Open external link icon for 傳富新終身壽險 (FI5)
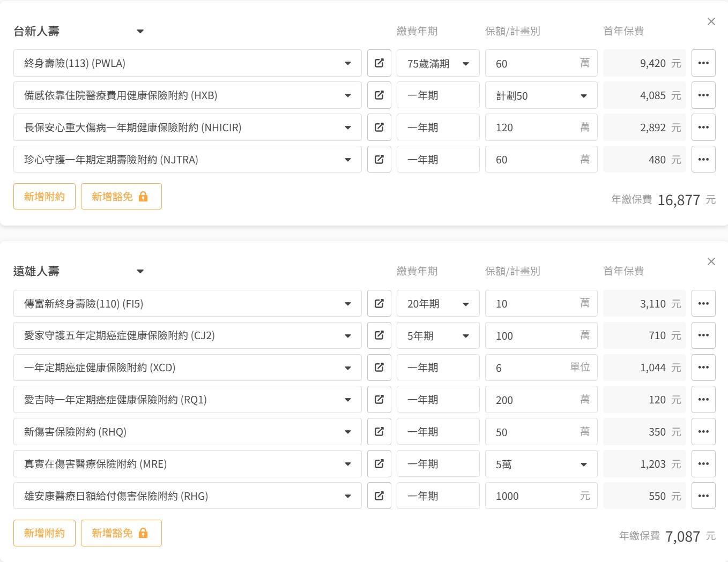728x562 pixels. pyautogui.click(x=379, y=304)
